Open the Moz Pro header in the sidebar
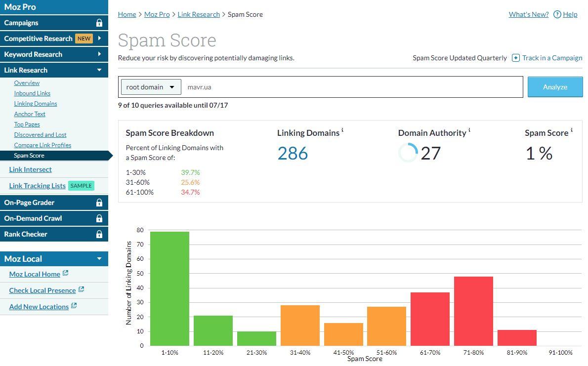The width and height of the screenshot is (588, 366). (x=54, y=7)
